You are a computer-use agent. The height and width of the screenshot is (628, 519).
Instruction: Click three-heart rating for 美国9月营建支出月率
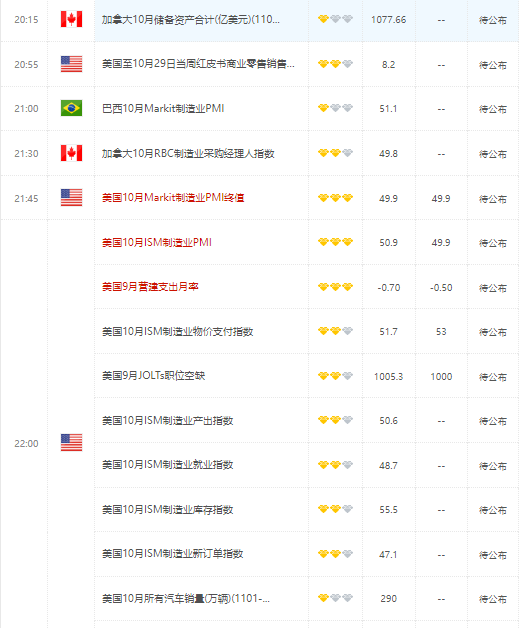pos(335,286)
